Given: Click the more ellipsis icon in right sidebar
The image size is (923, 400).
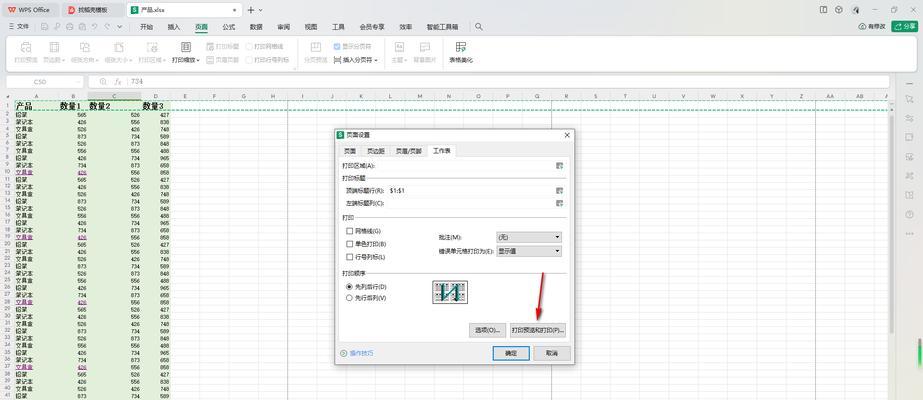Looking at the screenshot, I should [909, 234].
